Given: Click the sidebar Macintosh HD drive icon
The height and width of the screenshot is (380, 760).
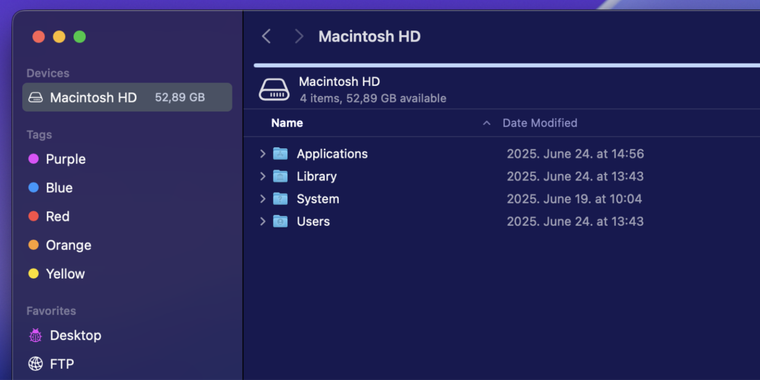Looking at the screenshot, I should pos(35,97).
